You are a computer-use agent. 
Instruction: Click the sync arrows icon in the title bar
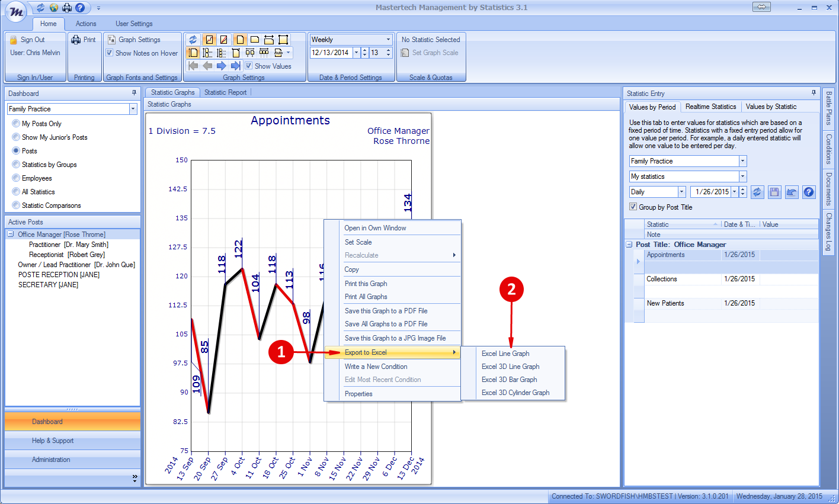pyautogui.click(x=41, y=8)
